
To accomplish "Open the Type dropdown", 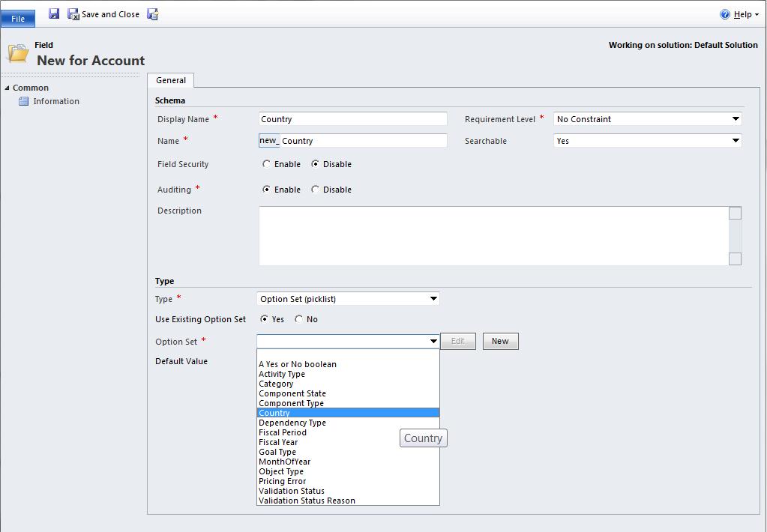I will click(433, 299).
